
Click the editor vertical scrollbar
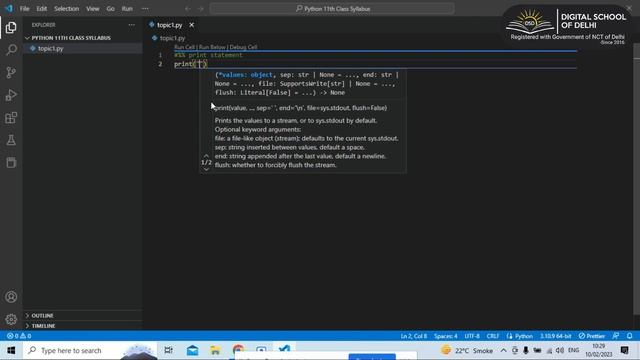tap(637, 180)
